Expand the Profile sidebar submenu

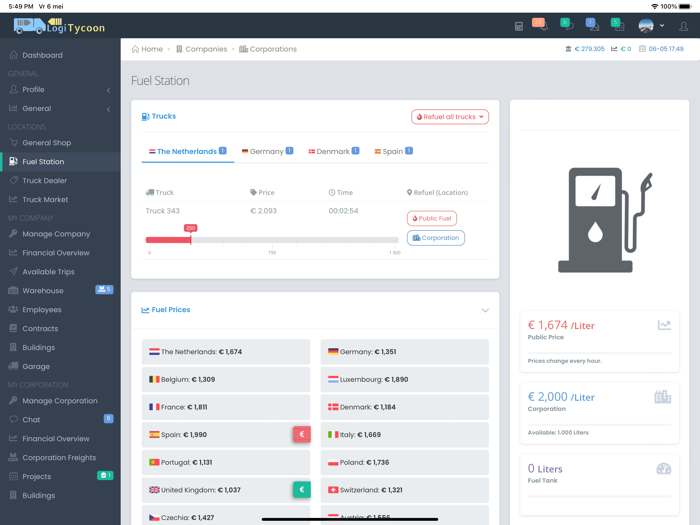pyautogui.click(x=60, y=89)
